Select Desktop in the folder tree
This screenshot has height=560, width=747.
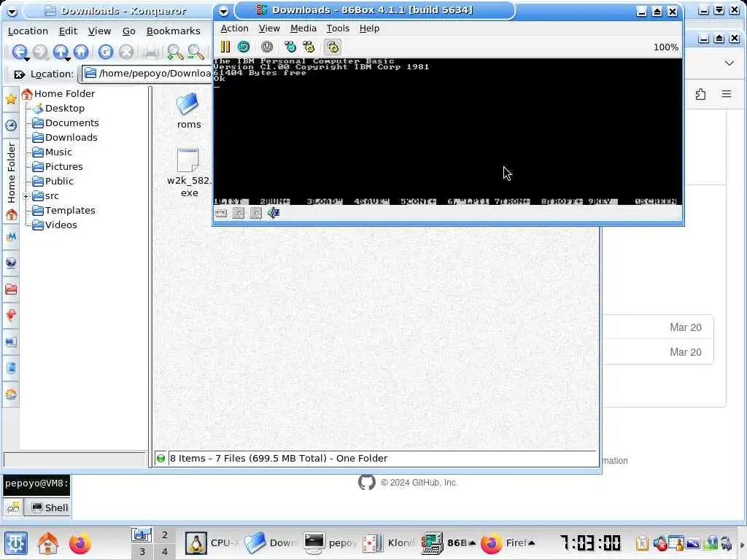point(64,108)
